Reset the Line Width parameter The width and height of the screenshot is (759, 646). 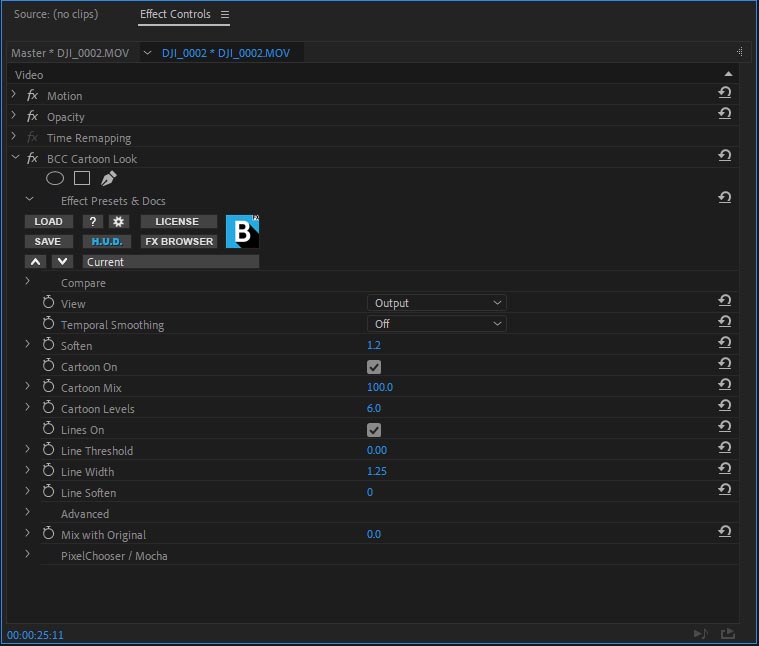pos(724,468)
